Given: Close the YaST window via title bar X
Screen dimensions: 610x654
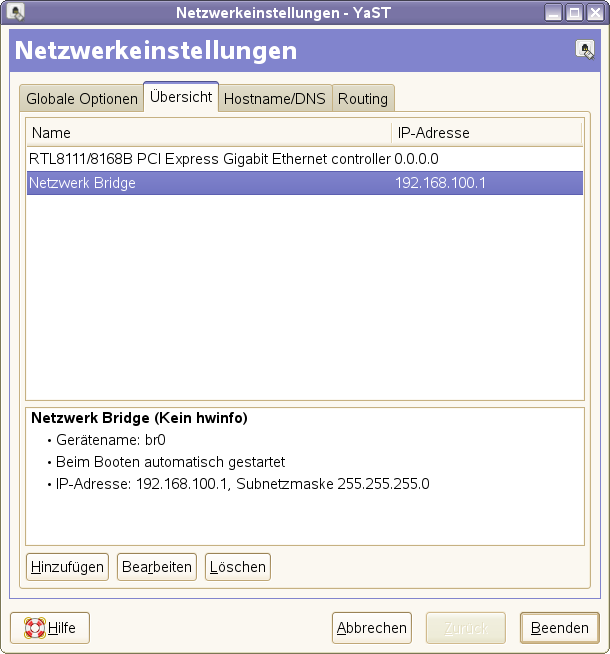Looking at the screenshot, I should [x=594, y=13].
